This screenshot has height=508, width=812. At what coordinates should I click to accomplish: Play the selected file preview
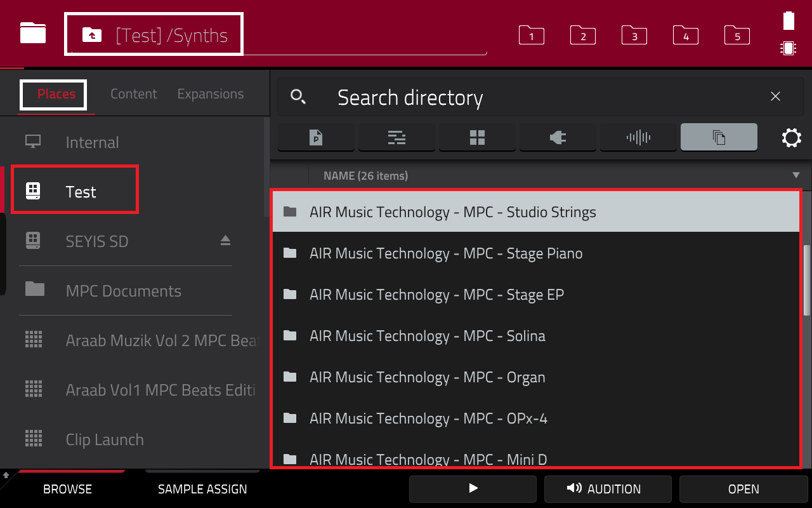click(473, 488)
